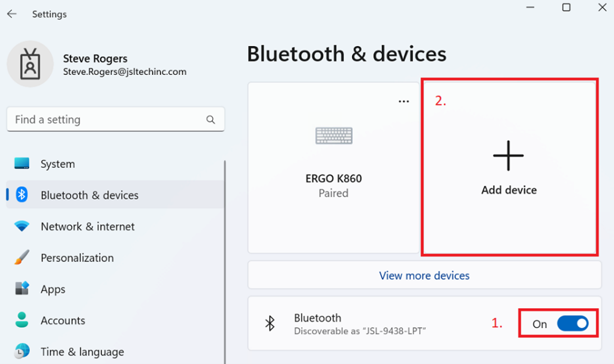Click the Bluetooth sidebar icon
The image size is (614, 364).
click(x=22, y=195)
